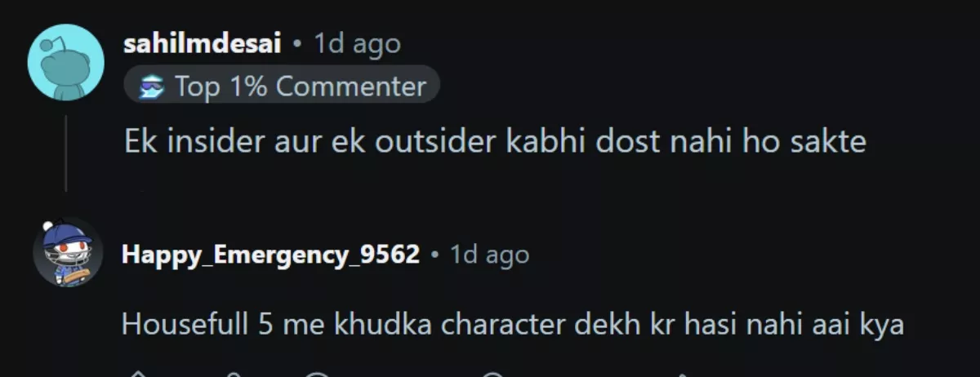Upvote Happy_Emergency_9562's comment
Viewport: 980px width, 377px height.
[x=137, y=375]
